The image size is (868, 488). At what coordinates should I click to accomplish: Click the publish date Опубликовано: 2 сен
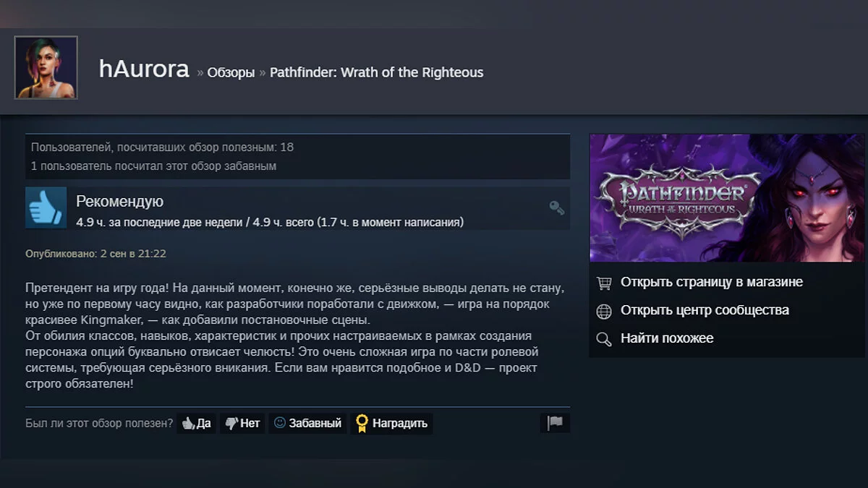95,254
